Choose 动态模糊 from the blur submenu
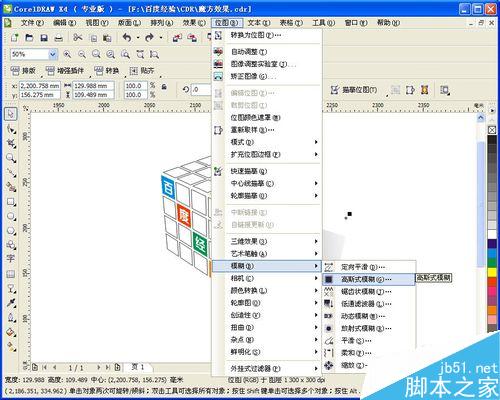Image resolution: width=500 pixels, height=400 pixels. pos(369,316)
